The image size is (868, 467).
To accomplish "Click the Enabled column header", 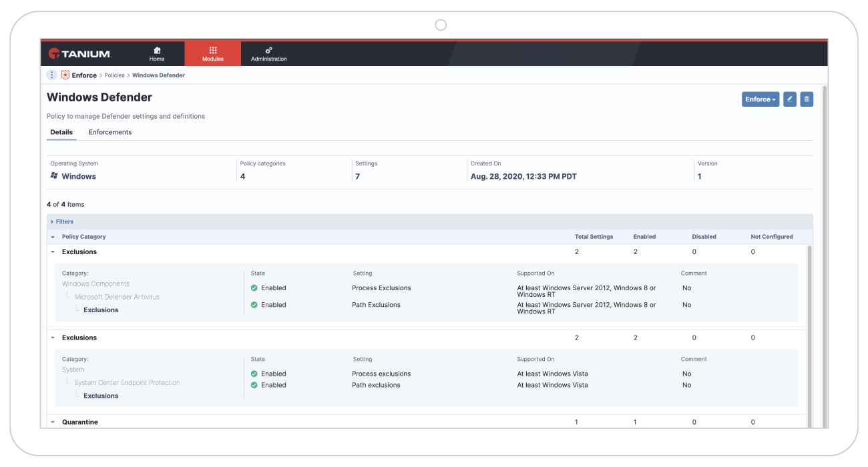I will click(644, 237).
